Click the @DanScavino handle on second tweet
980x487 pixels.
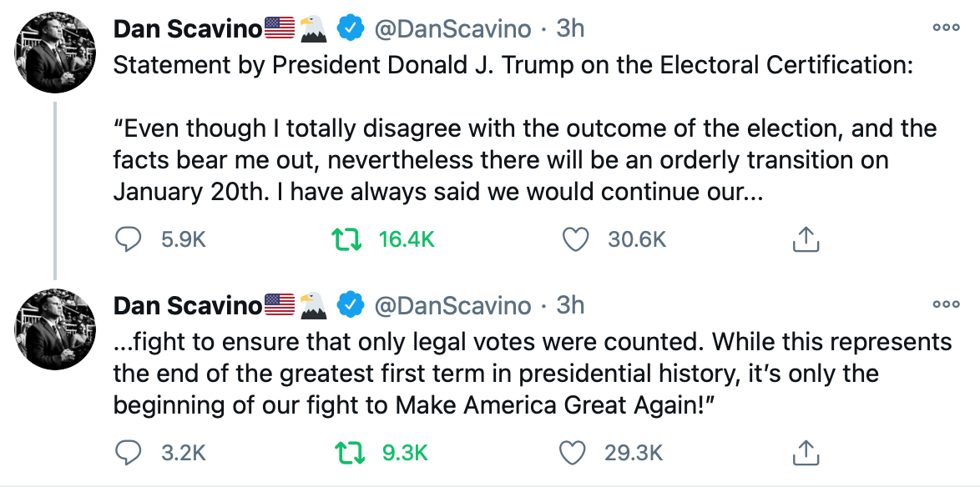click(452, 306)
